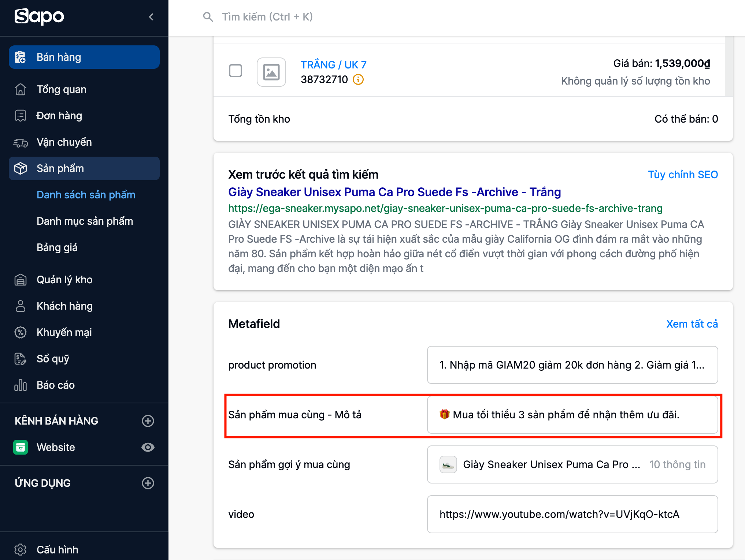The height and width of the screenshot is (560, 745).
Task: Click the Vận chuyển truck icon
Action: coord(21,142)
